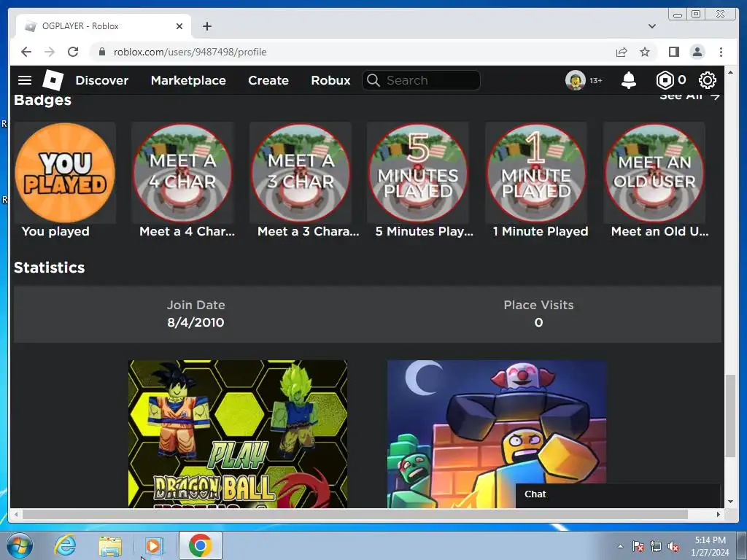Image resolution: width=747 pixels, height=560 pixels.
Task: Click the address bar URL
Action: (190, 52)
